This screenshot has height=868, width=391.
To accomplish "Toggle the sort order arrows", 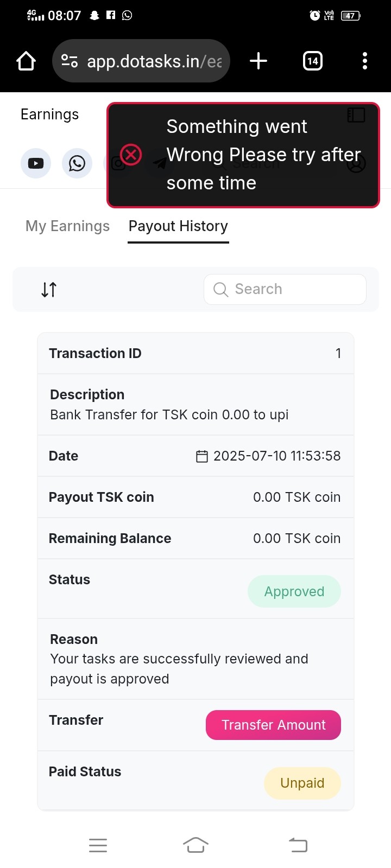I will pos(49,290).
